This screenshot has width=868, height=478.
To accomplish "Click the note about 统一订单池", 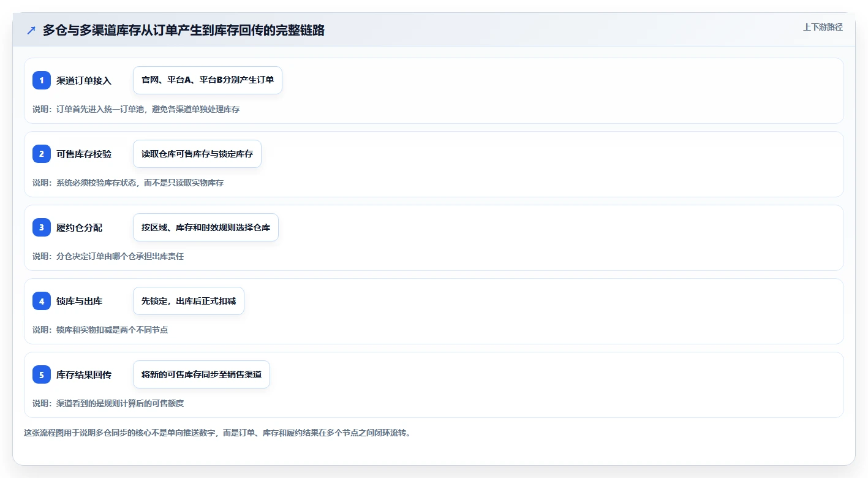I will click(x=136, y=109).
